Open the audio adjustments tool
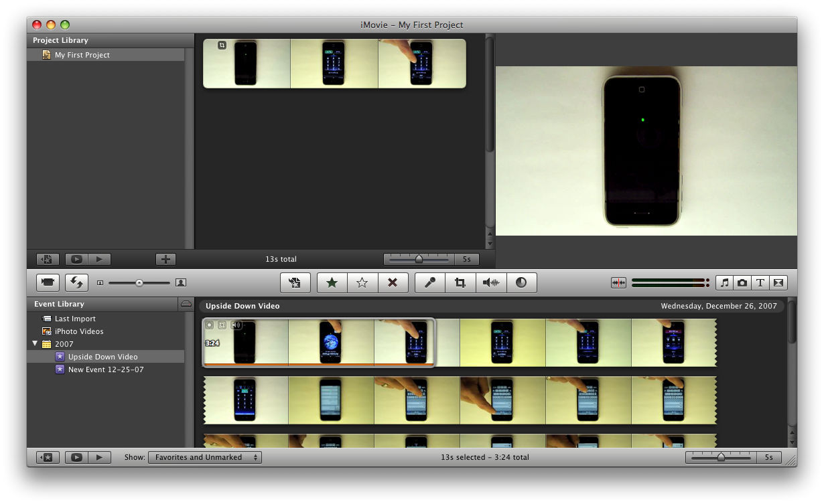 pyautogui.click(x=491, y=282)
